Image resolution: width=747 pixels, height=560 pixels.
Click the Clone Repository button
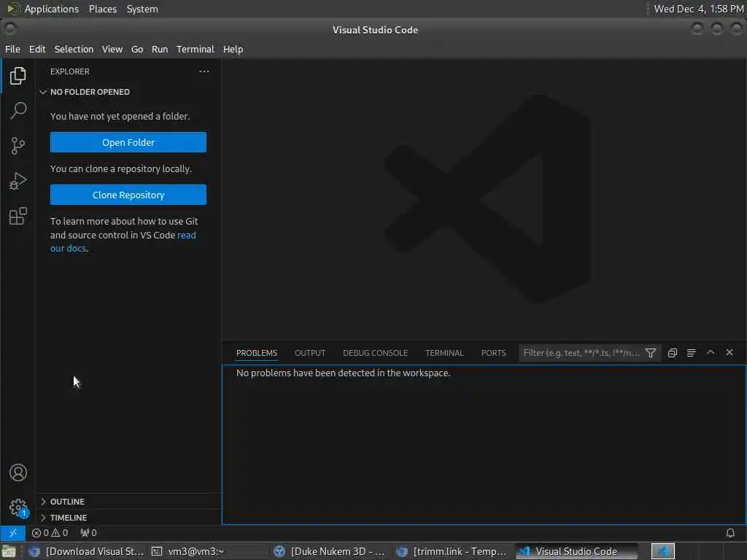click(128, 195)
